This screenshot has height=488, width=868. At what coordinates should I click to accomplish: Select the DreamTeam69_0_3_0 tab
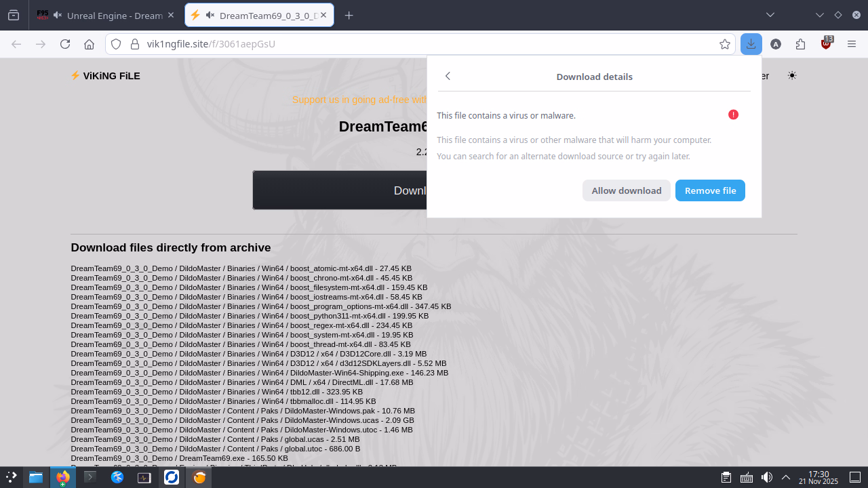pos(259,15)
